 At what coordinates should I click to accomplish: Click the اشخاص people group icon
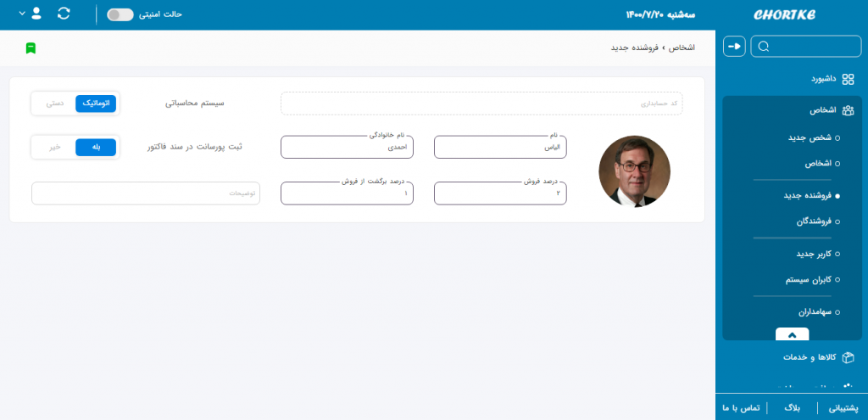point(848,110)
